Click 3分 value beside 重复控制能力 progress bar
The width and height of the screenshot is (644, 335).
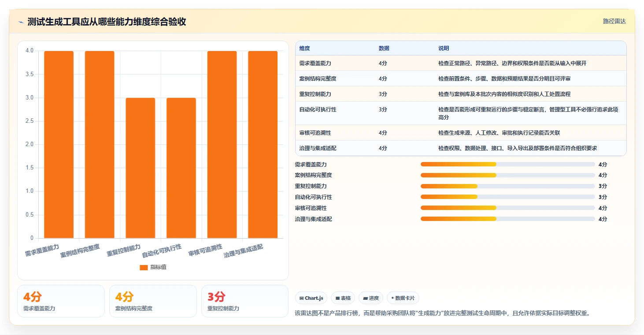(603, 186)
